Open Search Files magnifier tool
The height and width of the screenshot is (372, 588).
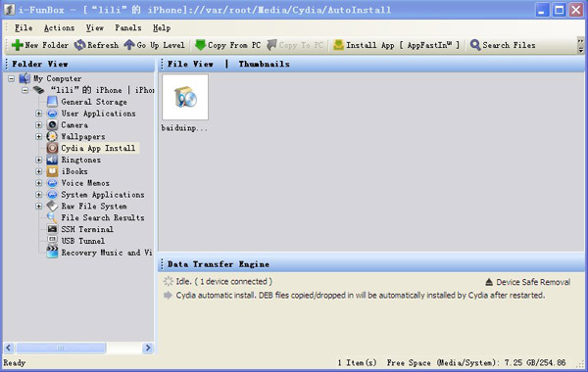pos(503,45)
